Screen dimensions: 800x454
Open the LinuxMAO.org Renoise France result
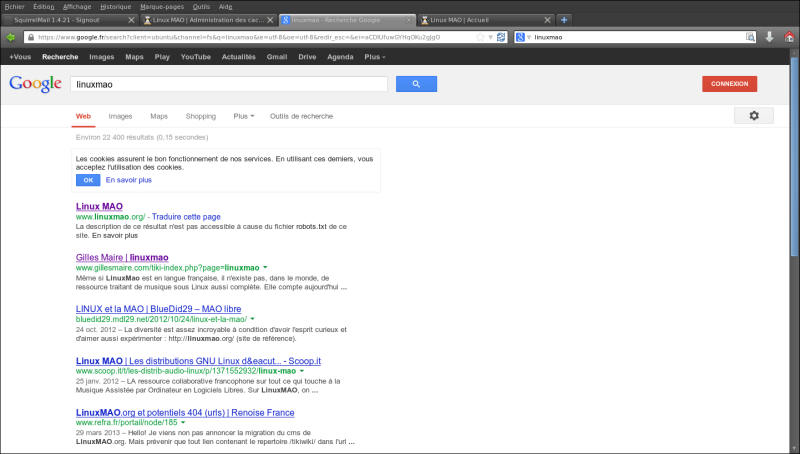click(185, 413)
